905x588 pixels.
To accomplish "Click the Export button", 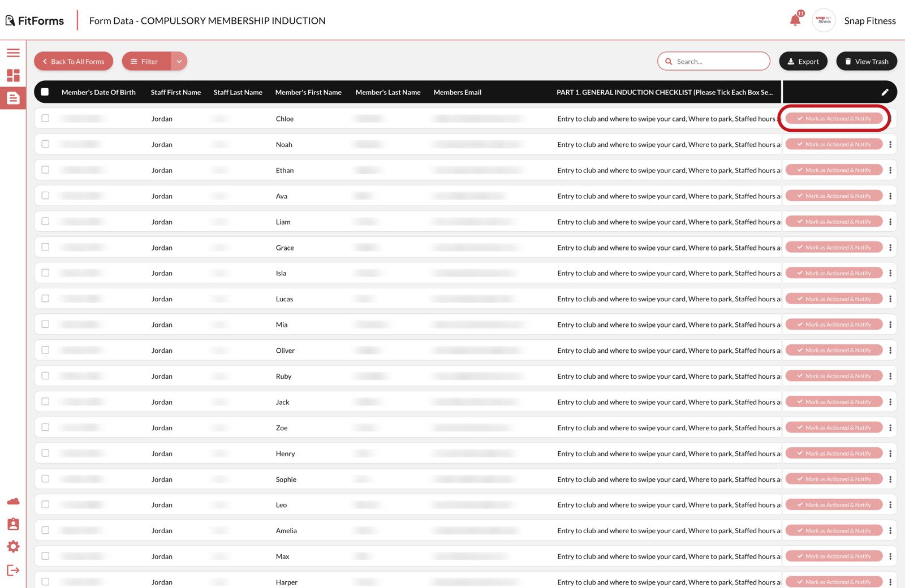I will [x=803, y=62].
